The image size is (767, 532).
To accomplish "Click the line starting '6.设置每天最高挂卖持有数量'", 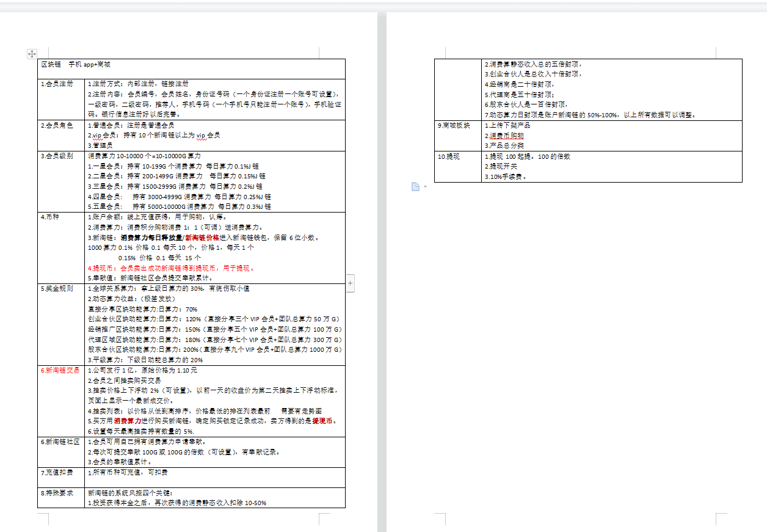I will pos(141,432).
